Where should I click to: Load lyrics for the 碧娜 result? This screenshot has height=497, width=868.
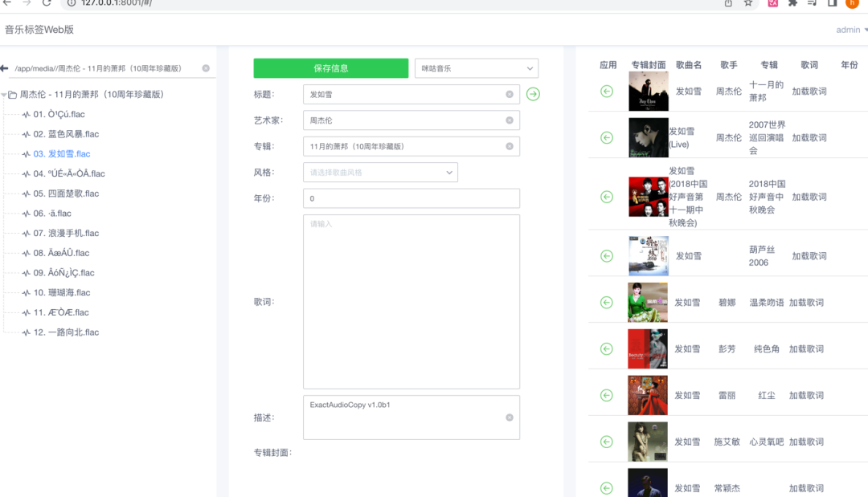(x=806, y=303)
